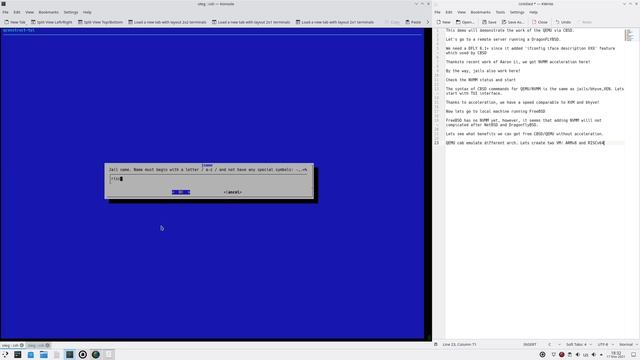
Task: Click Split View Top/Bottom in Konsole
Action: pos(100,22)
